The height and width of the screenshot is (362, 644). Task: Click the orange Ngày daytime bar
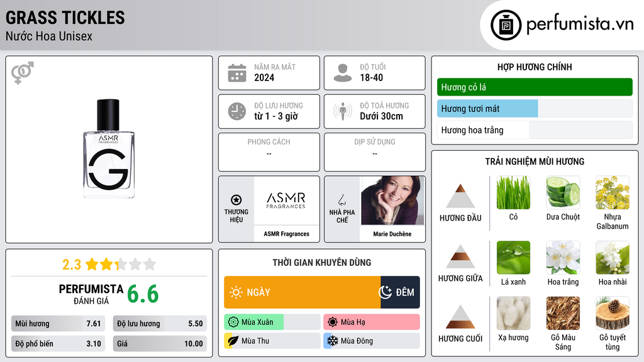(x=303, y=292)
